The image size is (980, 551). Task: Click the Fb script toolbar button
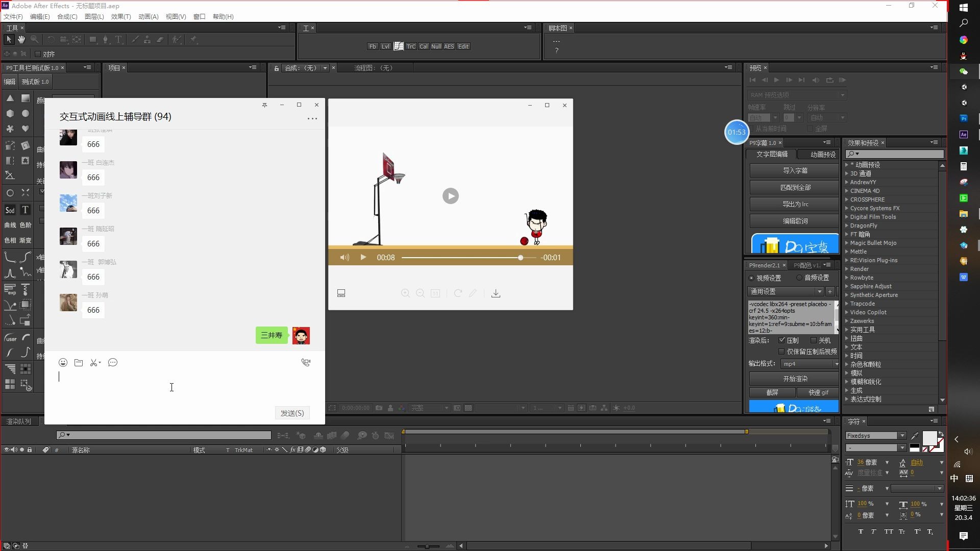pos(372,46)
